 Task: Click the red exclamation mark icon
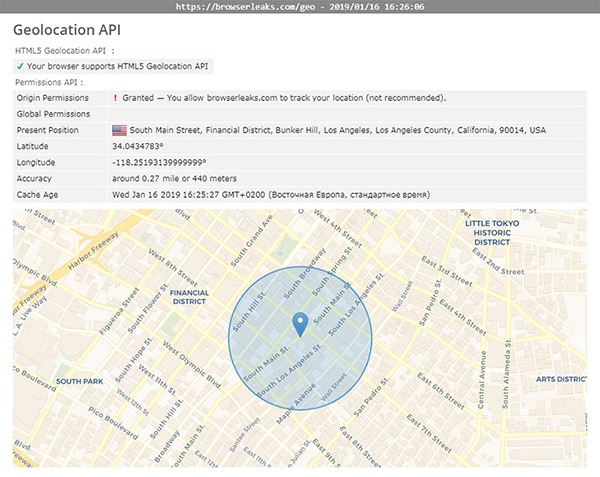(x=115, y=98)
